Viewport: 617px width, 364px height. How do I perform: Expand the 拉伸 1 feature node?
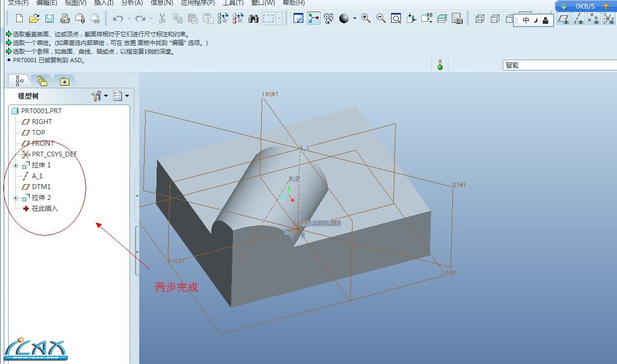click(x=15, y=165)
